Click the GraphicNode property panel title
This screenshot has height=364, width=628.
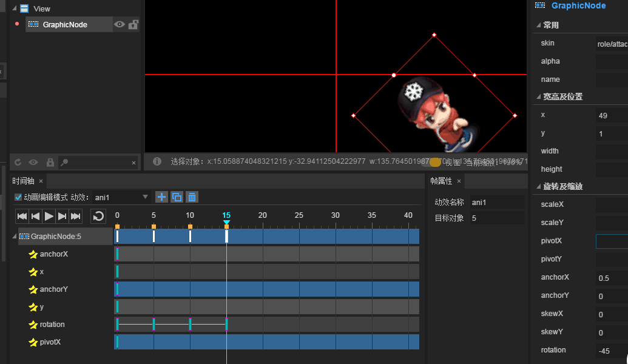(578, 5)
